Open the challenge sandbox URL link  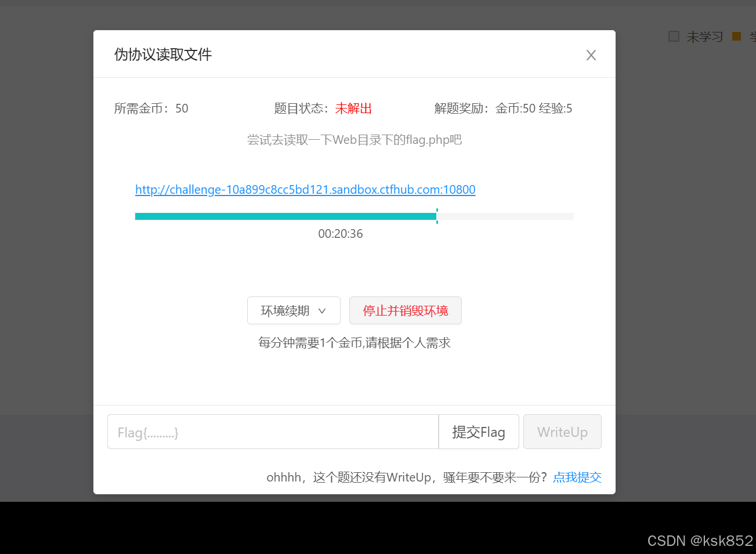tap(305, 190)
